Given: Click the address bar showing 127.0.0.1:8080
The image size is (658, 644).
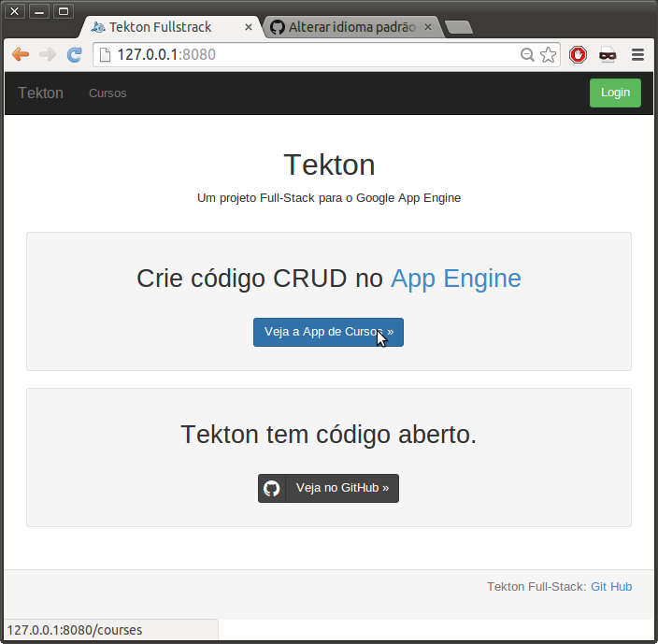Looking at the screenshot, I should click(x=308, y=55).
